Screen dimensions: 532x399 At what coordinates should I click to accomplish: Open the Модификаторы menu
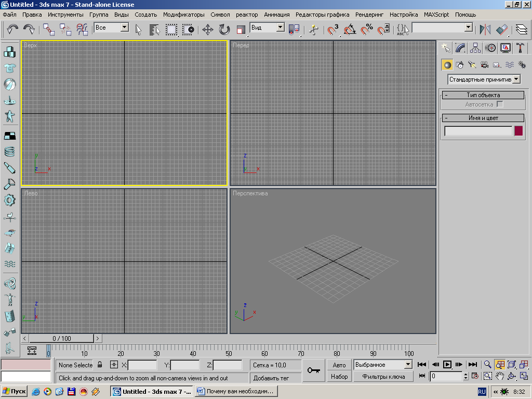coord(183,15)
